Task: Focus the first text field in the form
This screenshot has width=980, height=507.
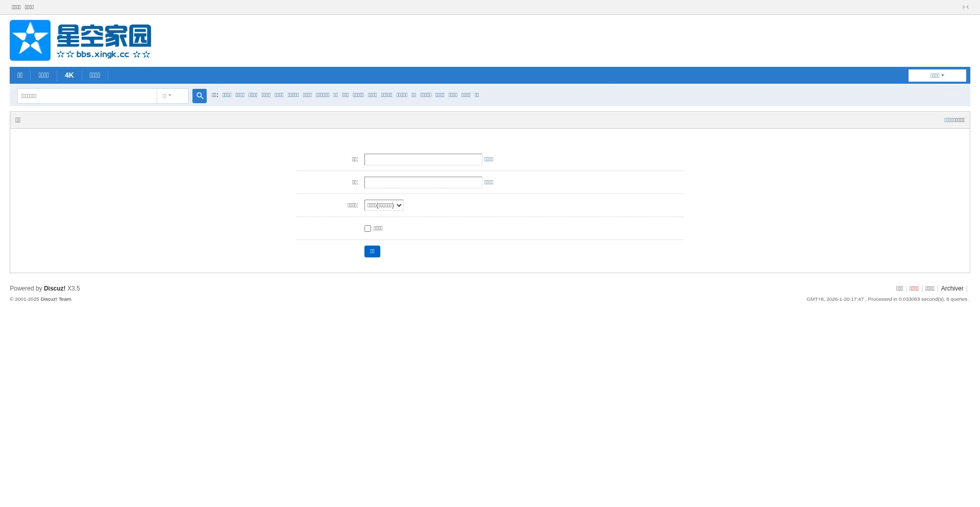Action: coord(423,160)
